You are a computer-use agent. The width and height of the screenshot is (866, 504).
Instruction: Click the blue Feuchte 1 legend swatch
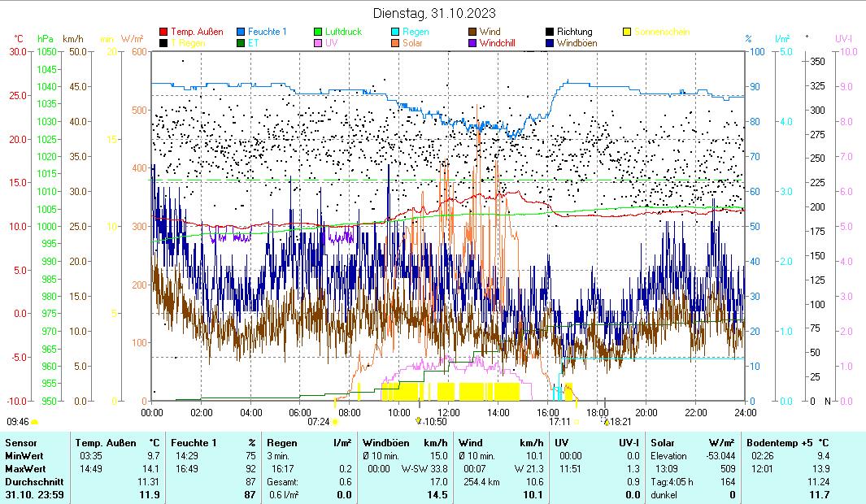[241, 32]
